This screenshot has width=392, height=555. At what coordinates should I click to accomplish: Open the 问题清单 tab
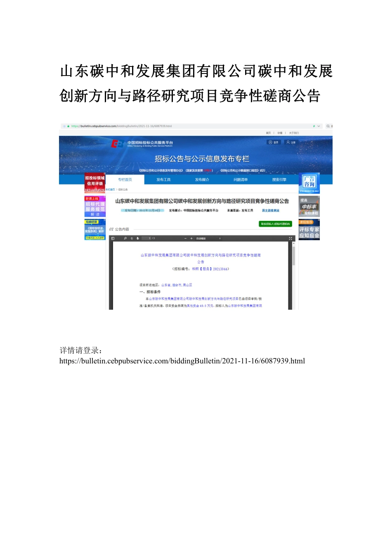(241, 180)
